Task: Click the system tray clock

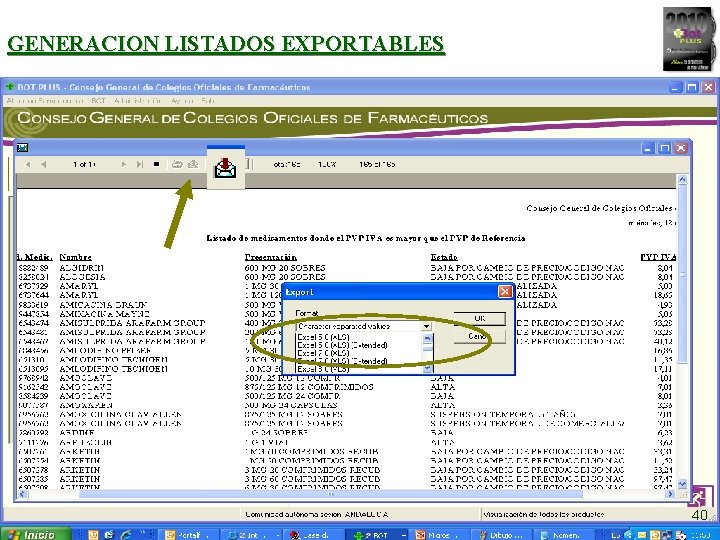Action: (702, 534)
